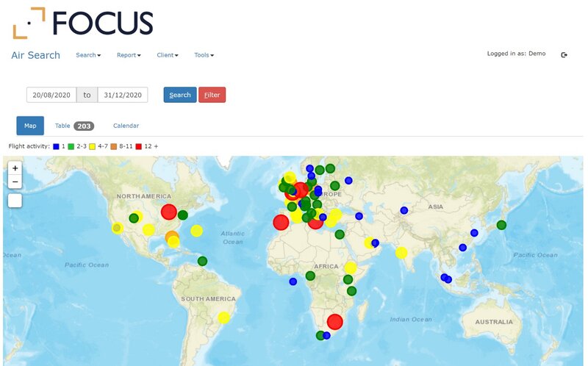The height and width of the screenshot is (366, 588).
Task: Click the yellow marker in East Africa
Action: (x=351, y=268)
